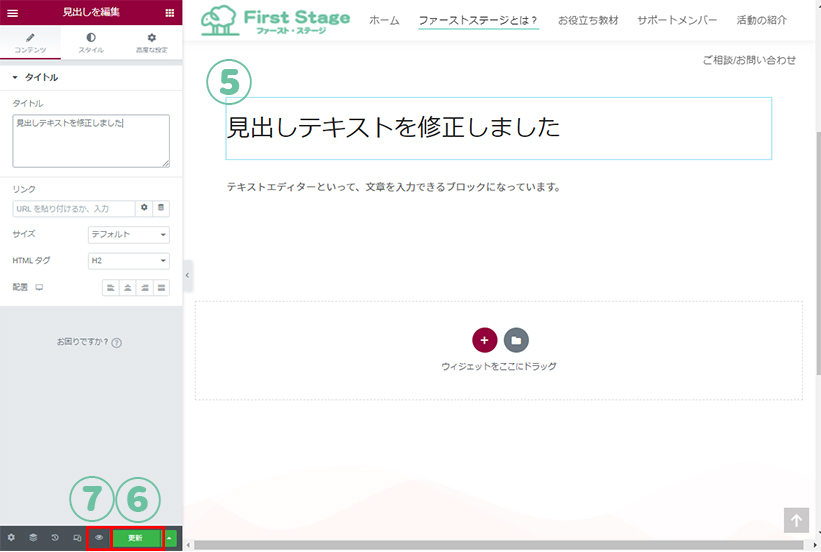
Task: Open the Navigator layers icon
Action: coord(33,538)
